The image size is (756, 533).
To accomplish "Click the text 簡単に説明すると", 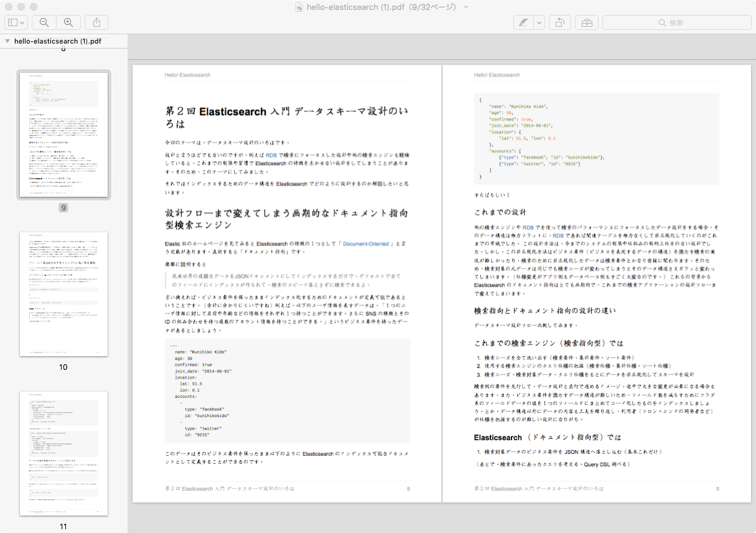I will 187,264.
